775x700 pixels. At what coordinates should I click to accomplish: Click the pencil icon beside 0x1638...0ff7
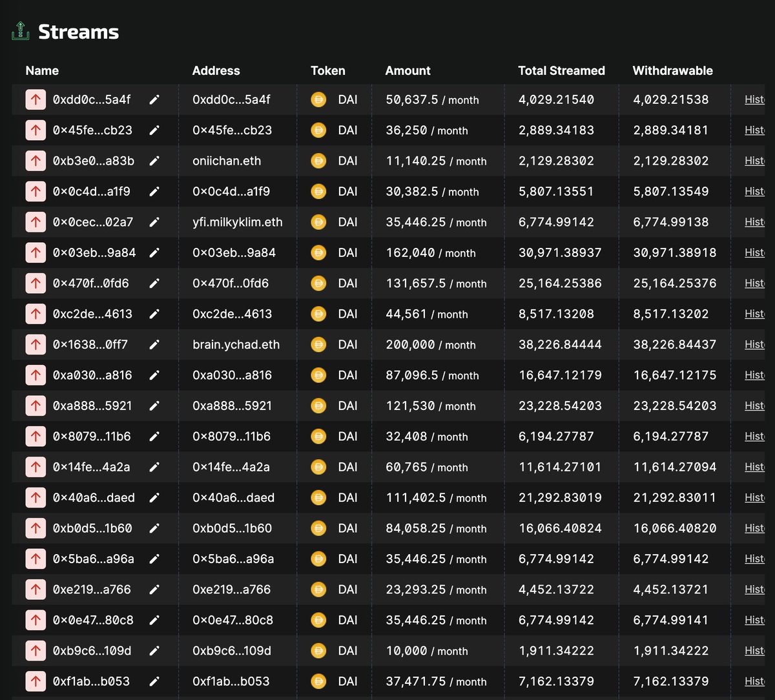(x=154, y=344)
